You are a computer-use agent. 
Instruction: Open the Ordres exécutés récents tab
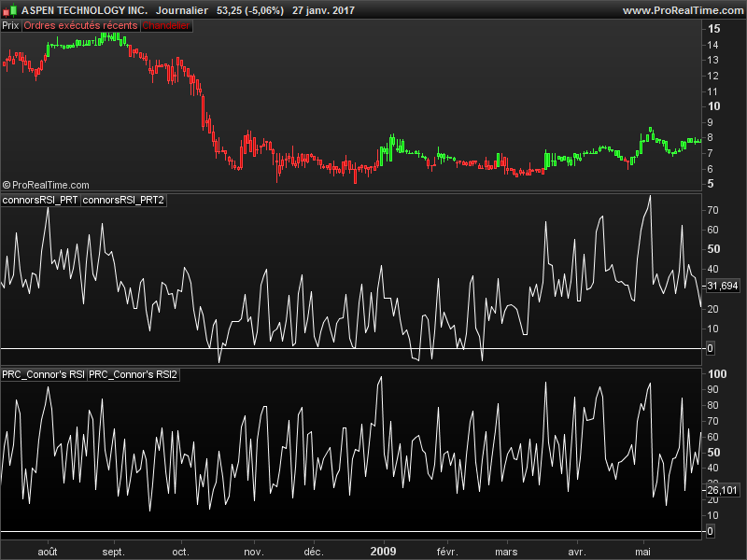pos(80,26)
